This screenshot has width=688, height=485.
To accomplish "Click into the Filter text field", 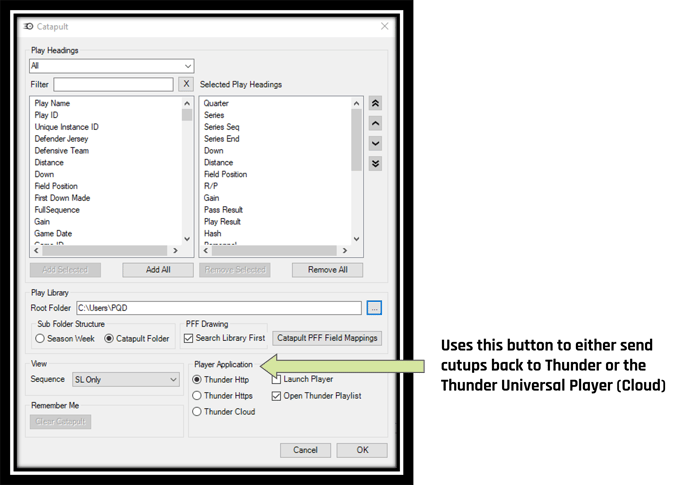I will pyautogui.click(x=113, y=84).
